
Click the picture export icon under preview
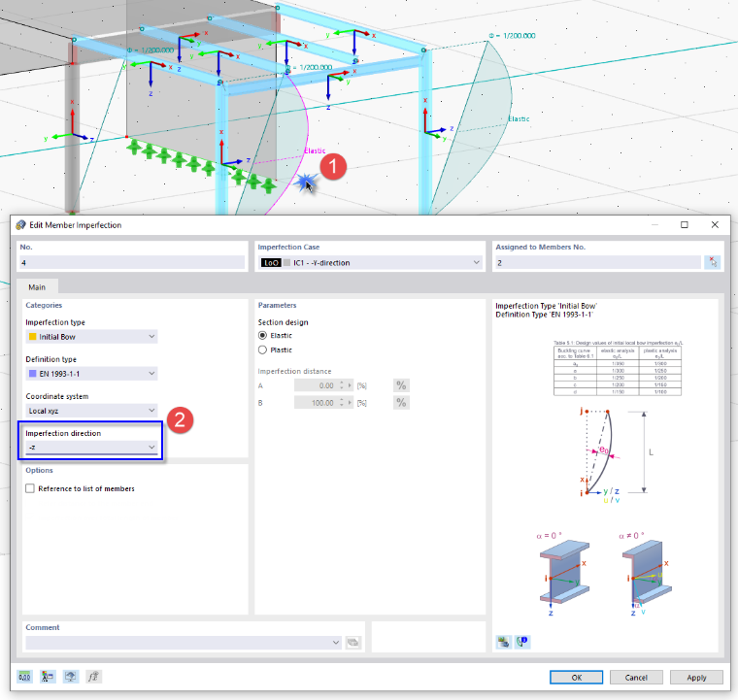504,642
